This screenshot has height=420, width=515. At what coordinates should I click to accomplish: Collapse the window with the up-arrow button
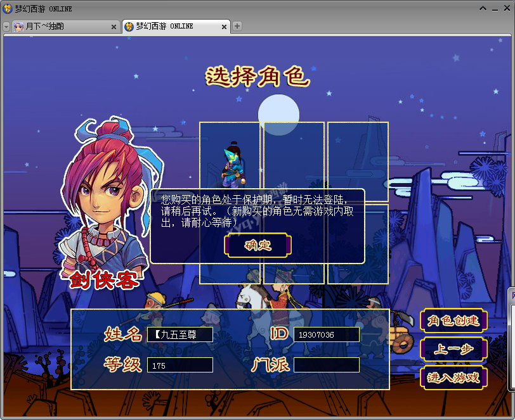483,8
